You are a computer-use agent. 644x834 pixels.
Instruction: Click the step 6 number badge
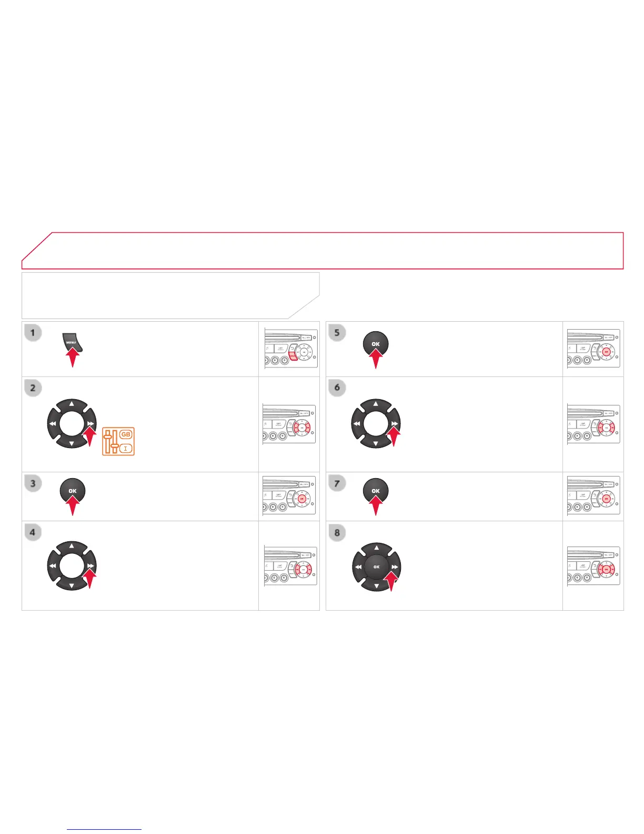(x=337, y=388)
